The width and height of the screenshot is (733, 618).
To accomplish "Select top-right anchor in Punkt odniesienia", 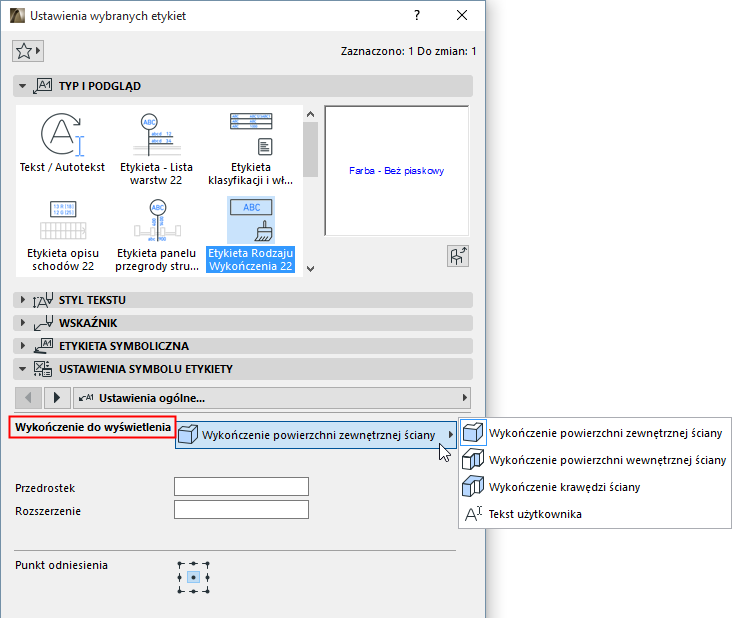I will coord(208,564).
